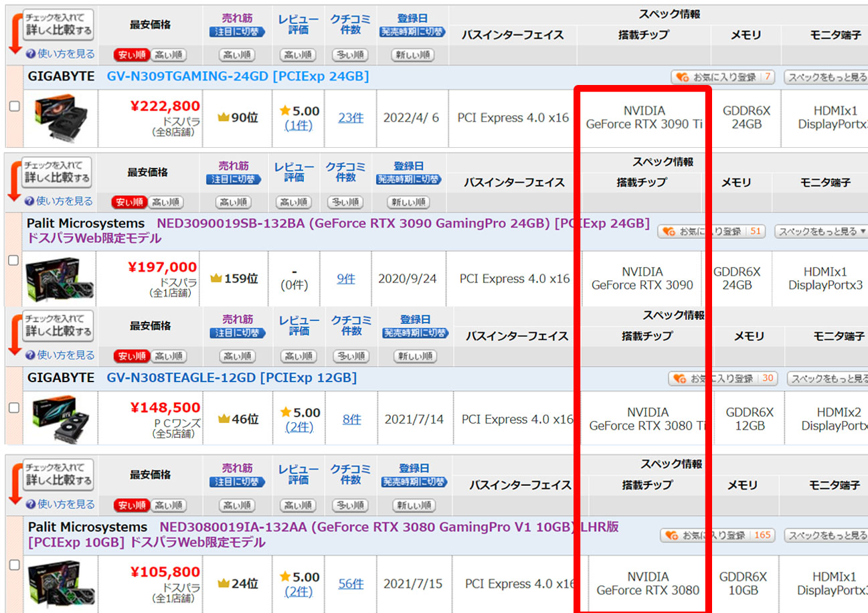This screenshot has width=868, height=613.
Task: Open the GV-N308TEAGLE-12GD product thumbnail
Action: click(x=62, y=420)
